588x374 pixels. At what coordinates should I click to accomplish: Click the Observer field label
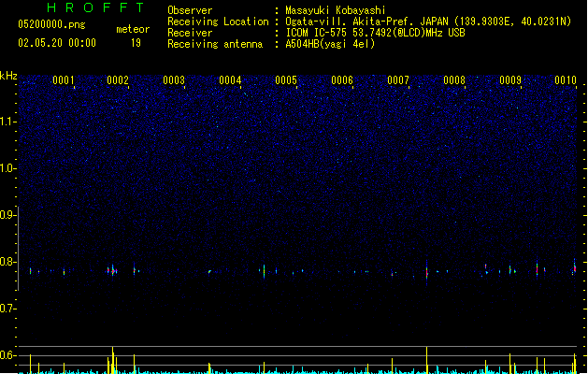[x=190, y=10]
